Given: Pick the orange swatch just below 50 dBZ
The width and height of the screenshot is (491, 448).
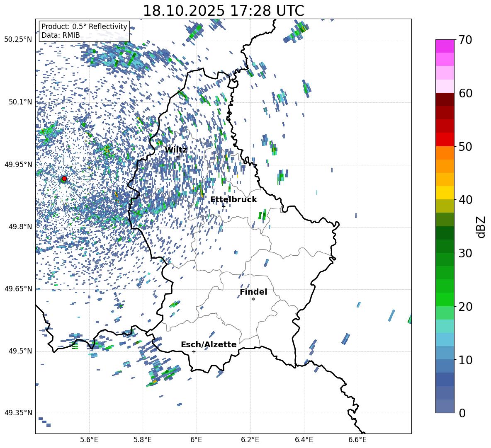Looking at the screenshot, I should tap(445, 153).
